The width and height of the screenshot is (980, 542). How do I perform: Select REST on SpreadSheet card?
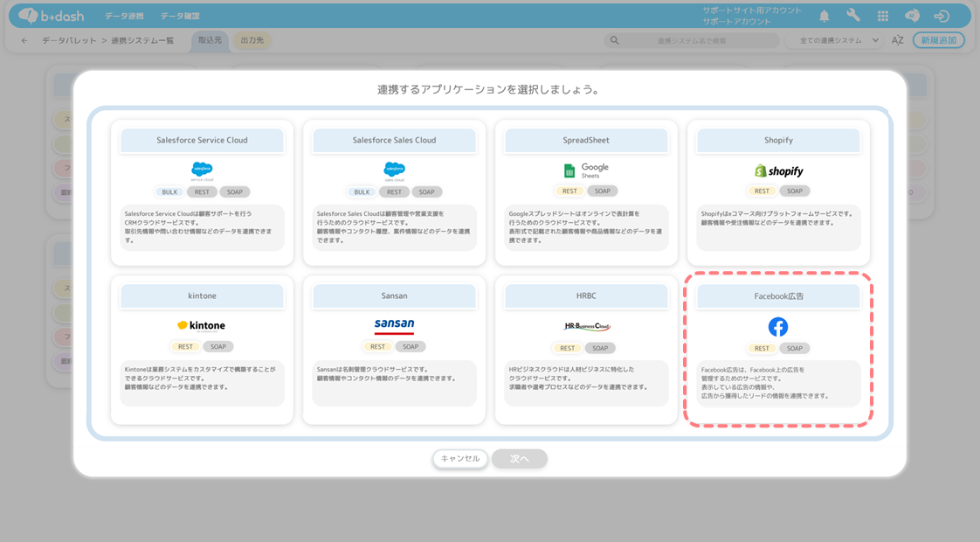(569, 191)
